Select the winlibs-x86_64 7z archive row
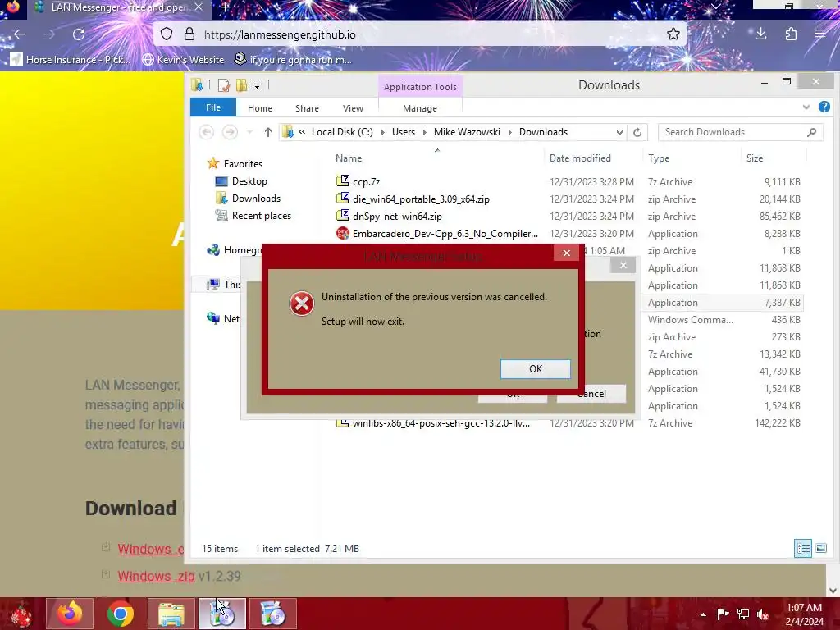840x630 pixels. click(x=568, y=424)
